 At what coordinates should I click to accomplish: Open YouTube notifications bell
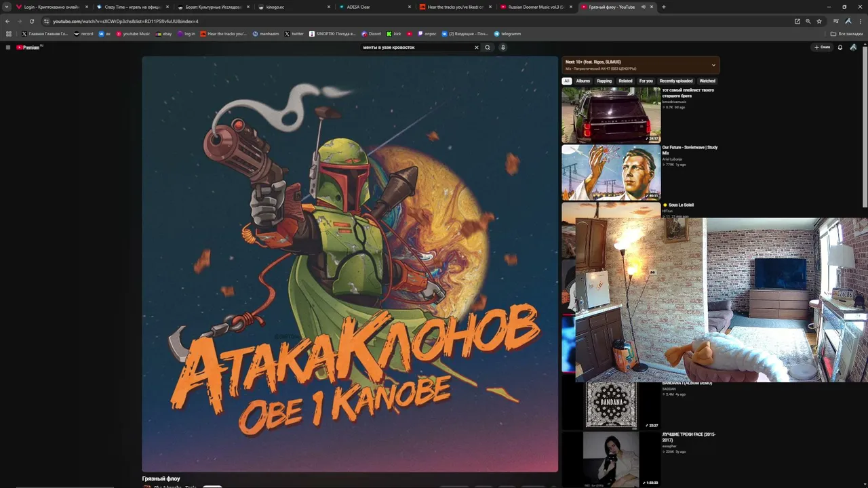(x=840, y=47)
